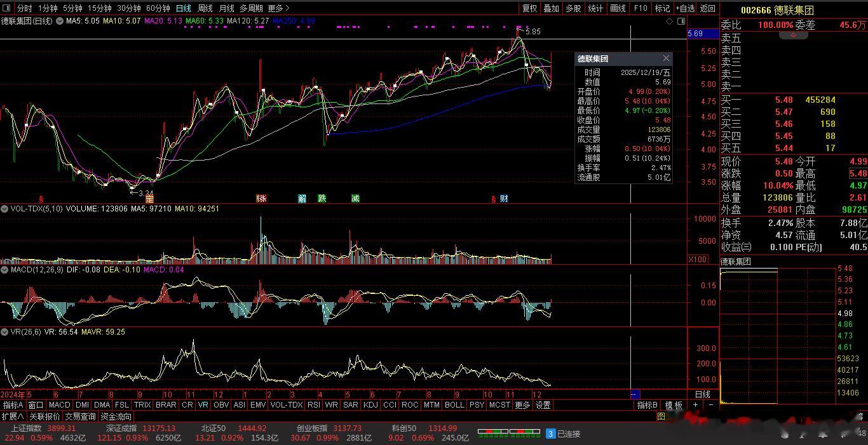Click the 财 event marker on the timeline
The height and width of the screenshot is (445, 868).
(x=504, y=199)
